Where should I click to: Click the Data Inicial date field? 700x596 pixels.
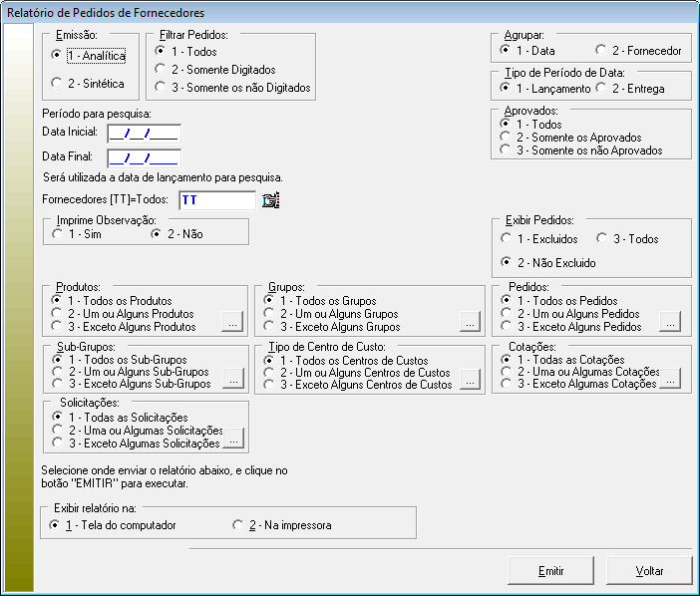tap(144, 133)
